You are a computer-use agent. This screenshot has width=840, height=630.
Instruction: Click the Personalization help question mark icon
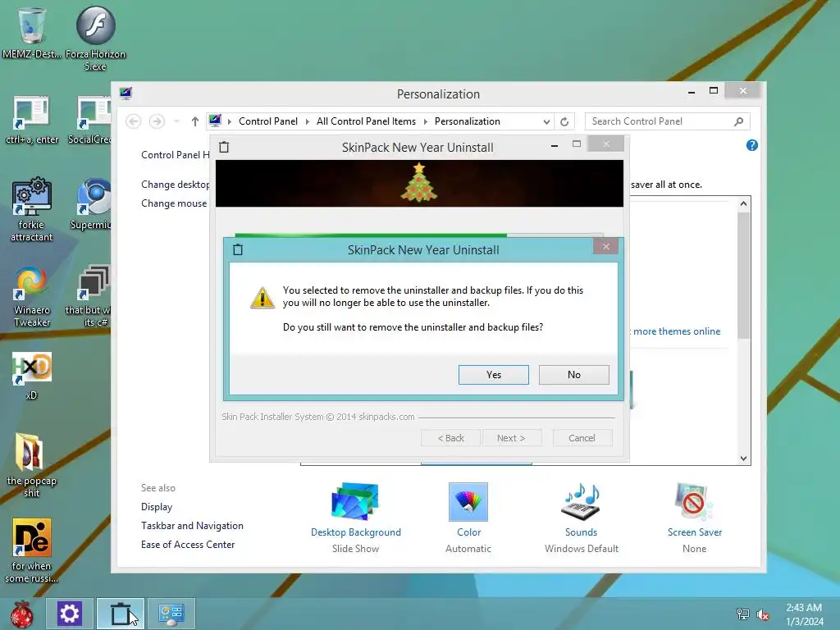[x=752, y=145]
